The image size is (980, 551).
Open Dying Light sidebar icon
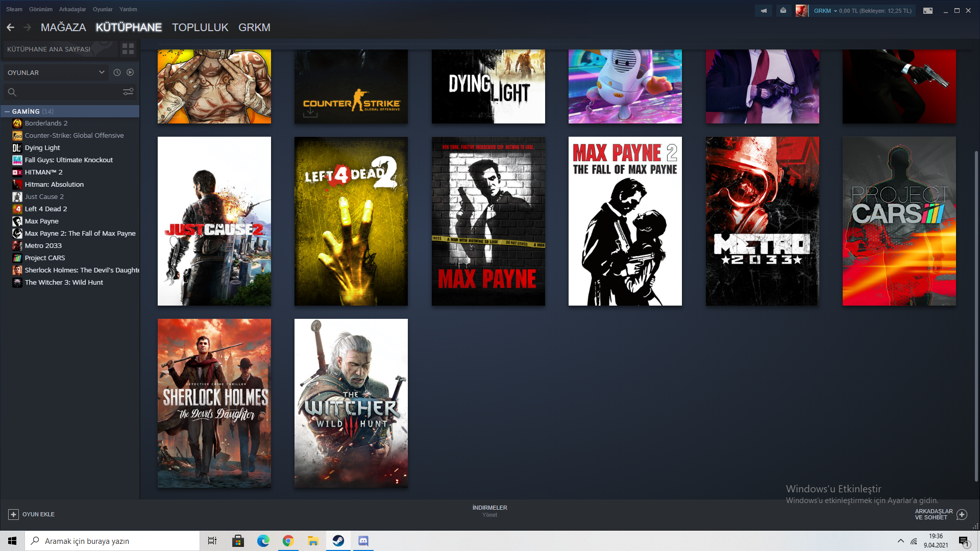17,148
